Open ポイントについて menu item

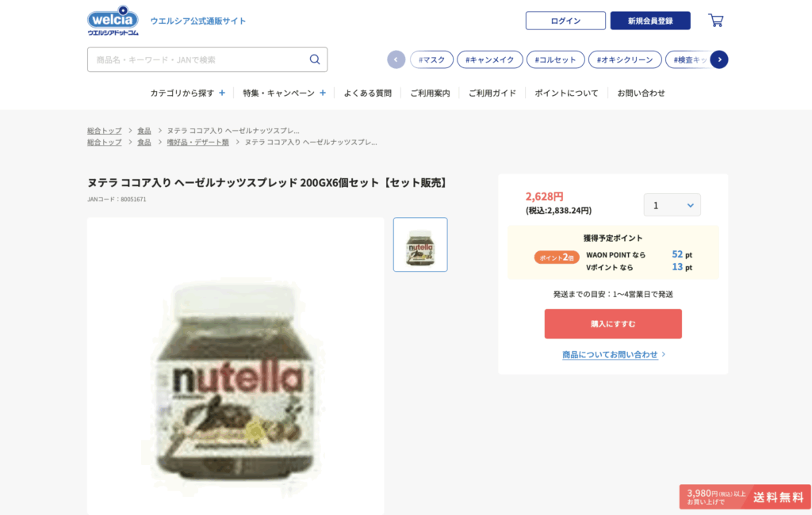[x=566, y=93]
